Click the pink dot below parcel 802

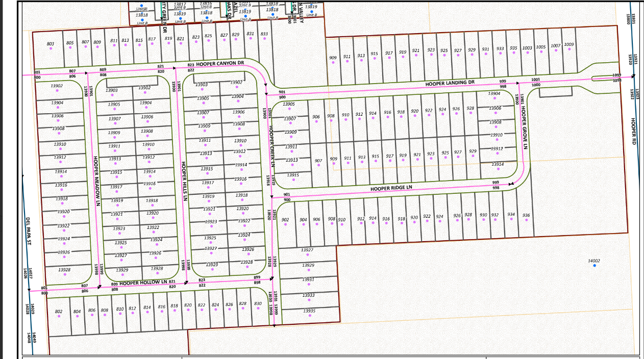point(59,316)
